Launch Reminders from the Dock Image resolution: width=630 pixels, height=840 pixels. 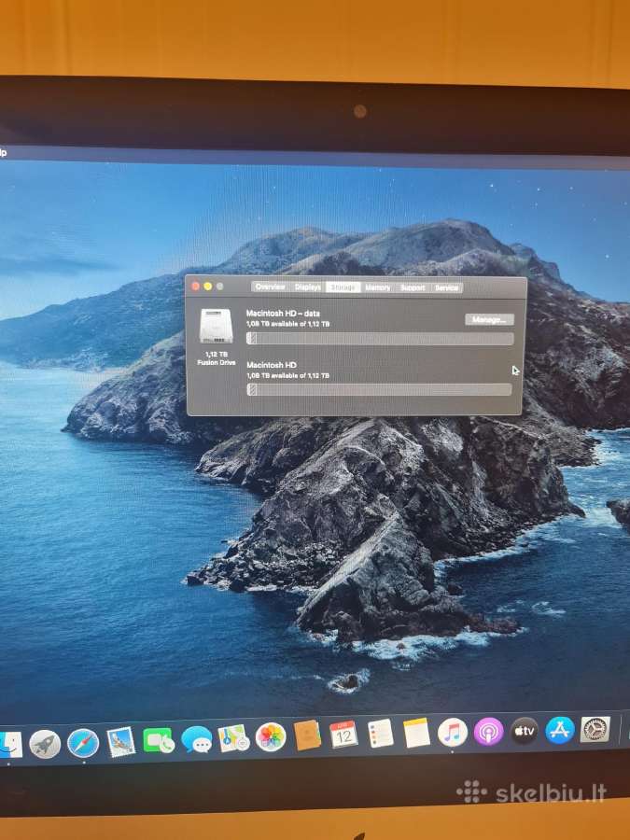point(381,734)
